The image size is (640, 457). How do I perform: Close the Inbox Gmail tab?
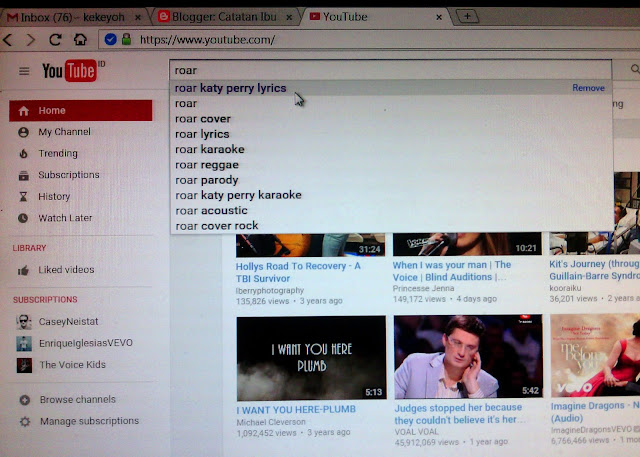[138, 18]
